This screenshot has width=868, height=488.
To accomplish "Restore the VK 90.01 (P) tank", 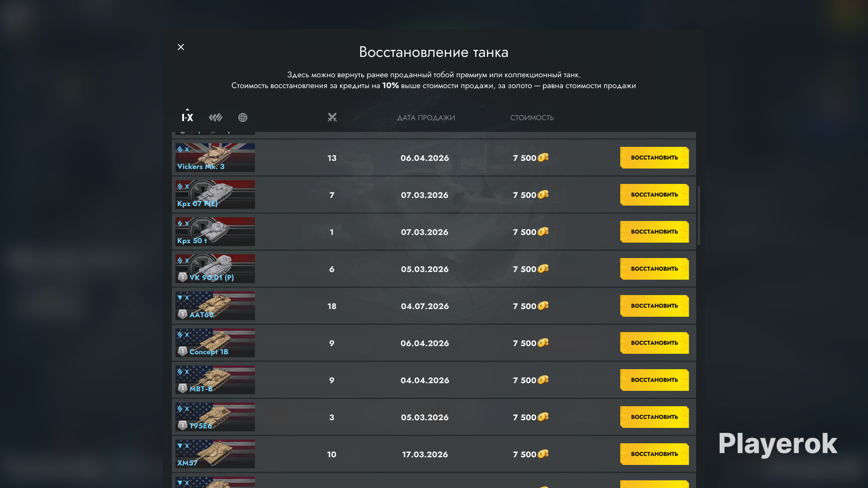I will pos(654,269).
